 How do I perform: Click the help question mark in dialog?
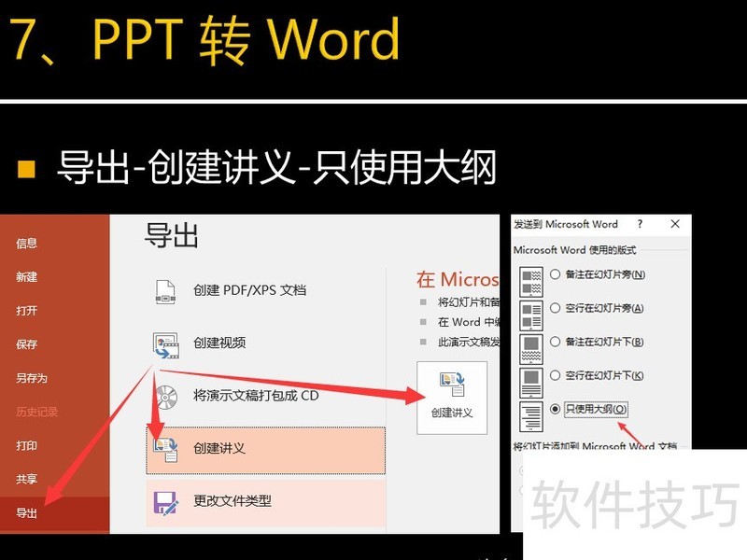coord(640,224)
